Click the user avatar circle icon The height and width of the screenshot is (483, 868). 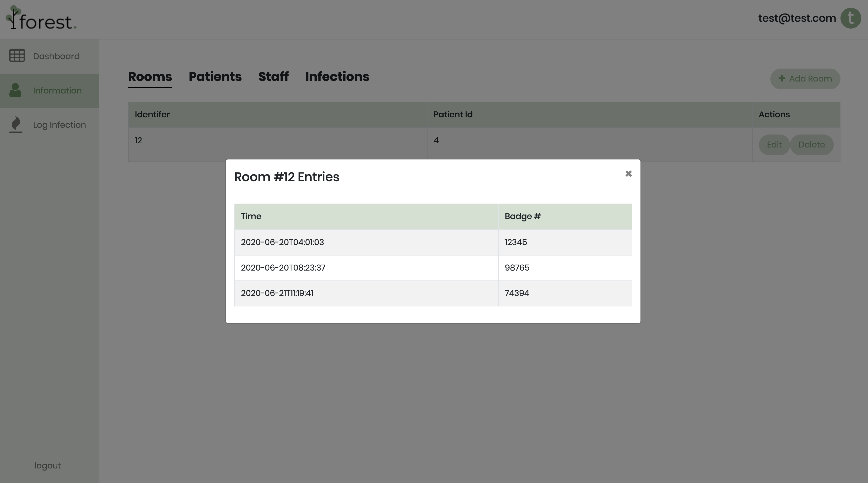tap(851, 18)
